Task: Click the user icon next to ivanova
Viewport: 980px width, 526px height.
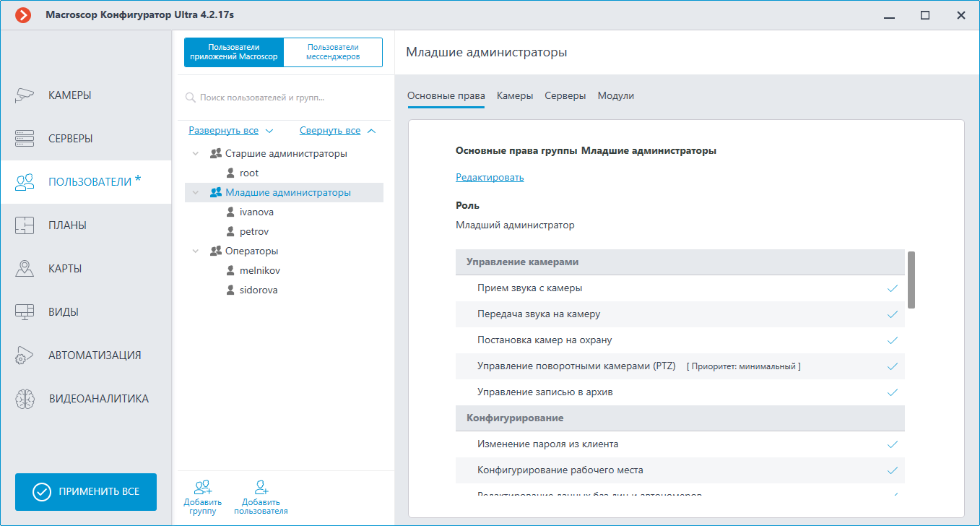Action: [230, 212]
